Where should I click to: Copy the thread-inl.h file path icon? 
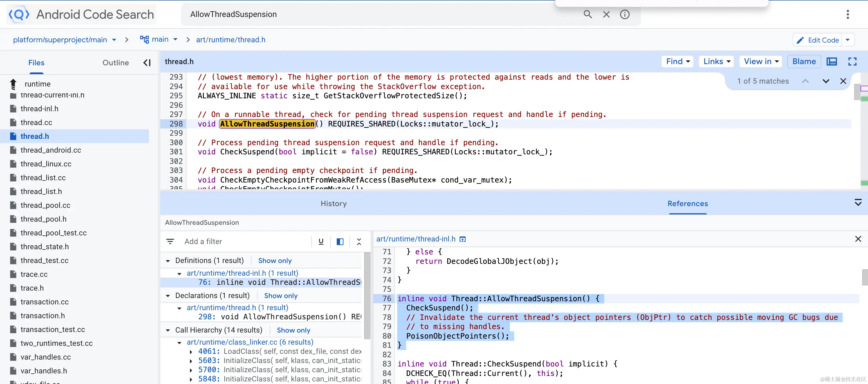(x=463, y=239)
